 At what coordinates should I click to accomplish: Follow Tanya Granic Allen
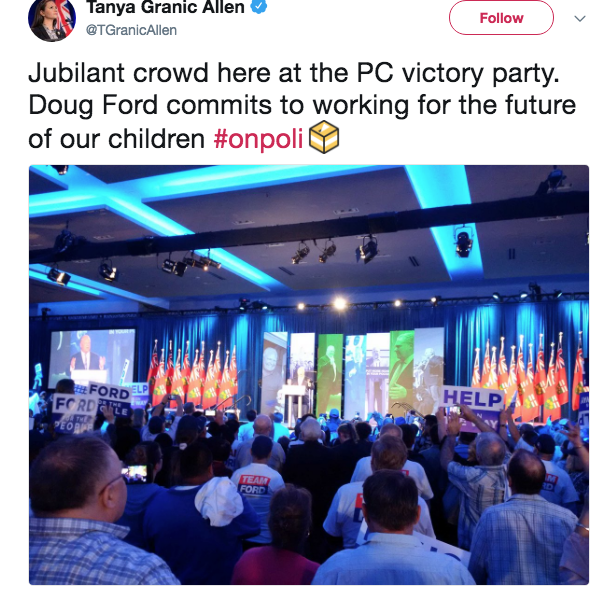(x=501, y=18)
